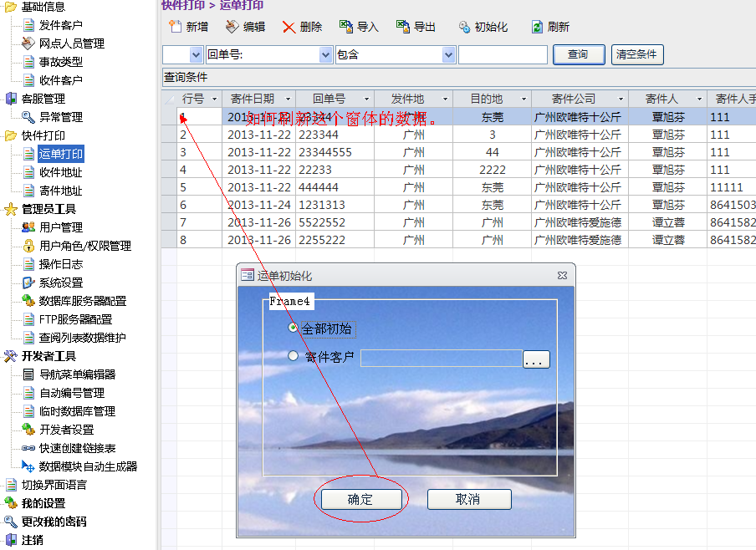Image resolution: width=756 pixels, height=550 pixels.
Task: Select the 寄件客户 radio button
Action: click(293, 356)
